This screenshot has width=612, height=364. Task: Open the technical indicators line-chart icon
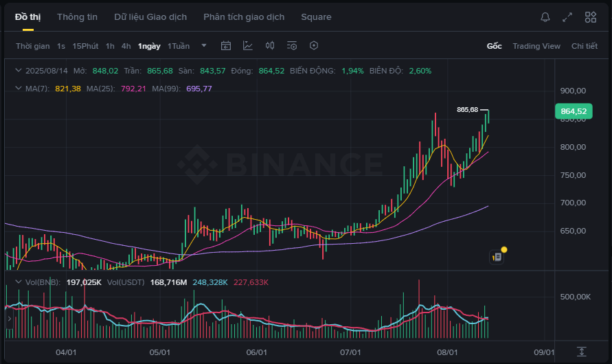pos(248,46)
